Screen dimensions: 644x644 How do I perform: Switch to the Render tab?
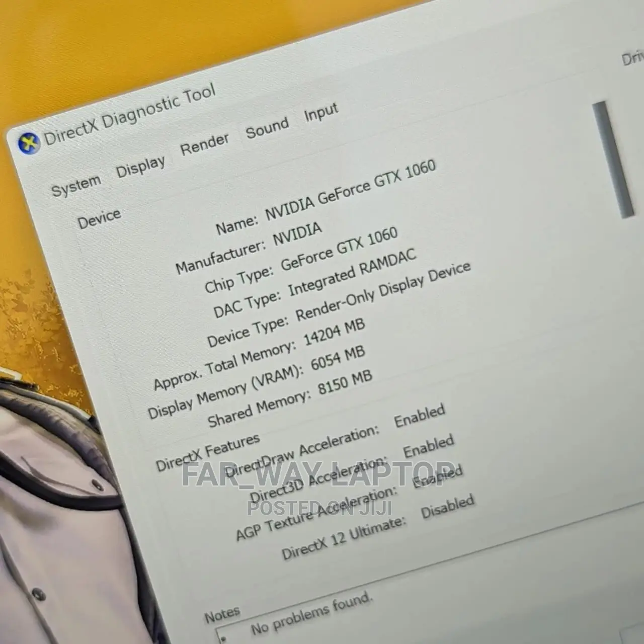pyautogui.click(x=204, y=144)
